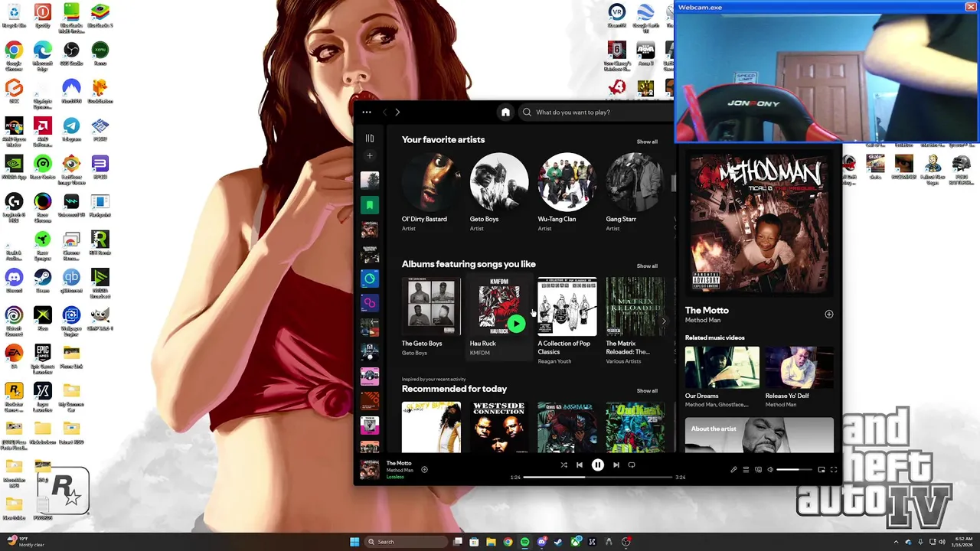Image resolution: width=980 pixels, height=551 pixels.
Task: Click The Motto title in right panel
Action: pos(707,310)
